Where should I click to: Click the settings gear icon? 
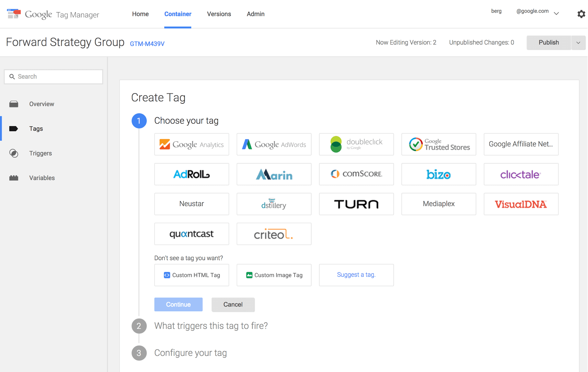(581, 14)
